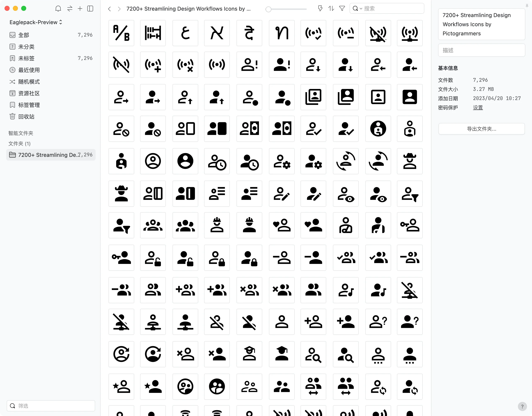Select the outline account music note icon
This screenshot has width=532, height=416.
[346, 290]
